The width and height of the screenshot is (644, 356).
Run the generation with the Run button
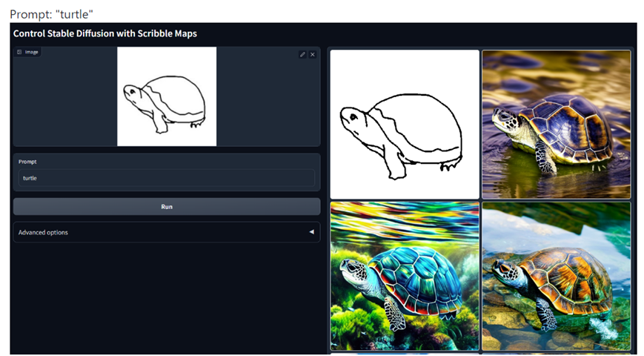coord(166,207)
